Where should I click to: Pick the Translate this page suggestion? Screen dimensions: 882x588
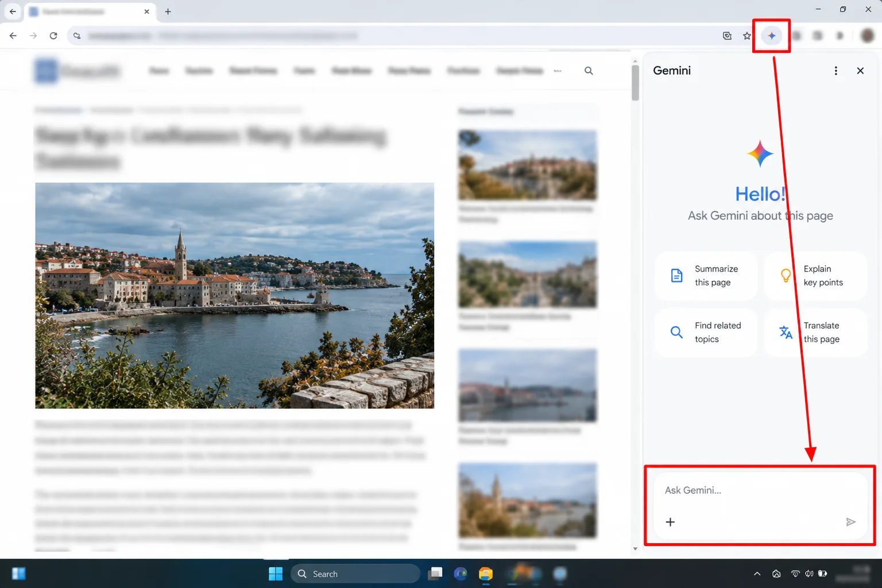coord(815,332)
